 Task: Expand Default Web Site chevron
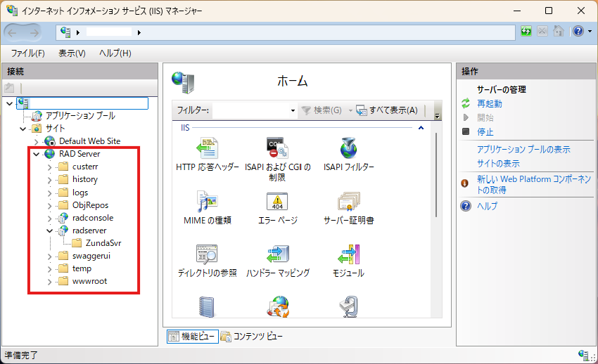36,142
